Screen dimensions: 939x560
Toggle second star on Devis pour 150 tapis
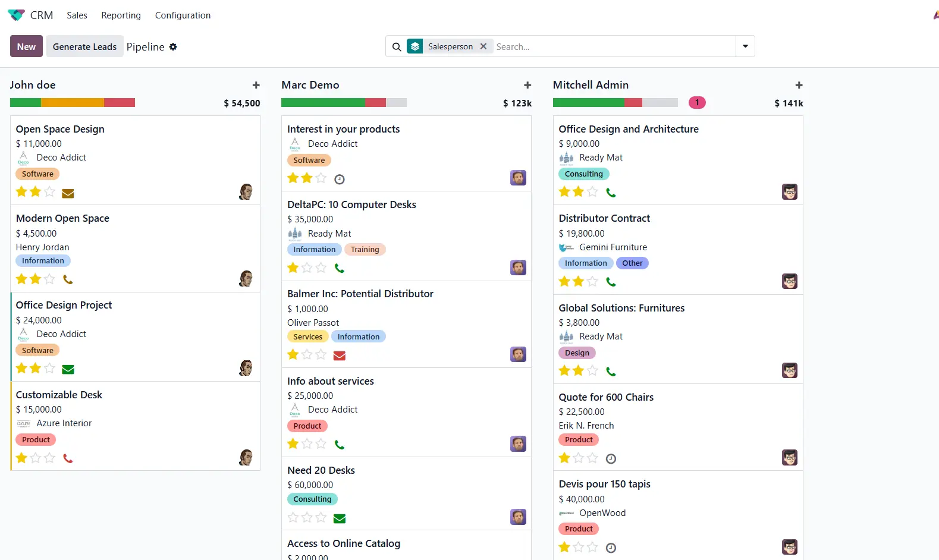click(x=579, y=548)
